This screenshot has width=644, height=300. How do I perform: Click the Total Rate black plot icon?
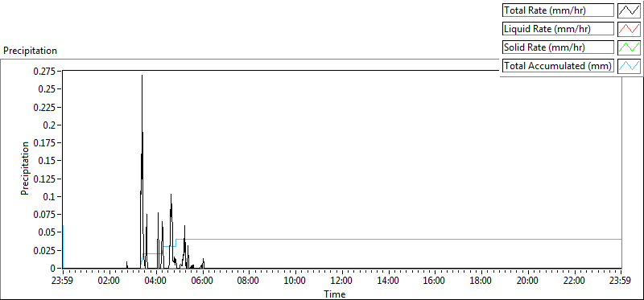[x=629, y=10]
